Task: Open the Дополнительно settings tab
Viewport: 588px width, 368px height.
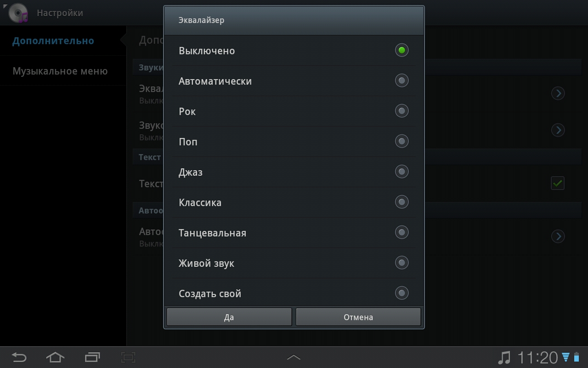Action: tap(53, 41)
